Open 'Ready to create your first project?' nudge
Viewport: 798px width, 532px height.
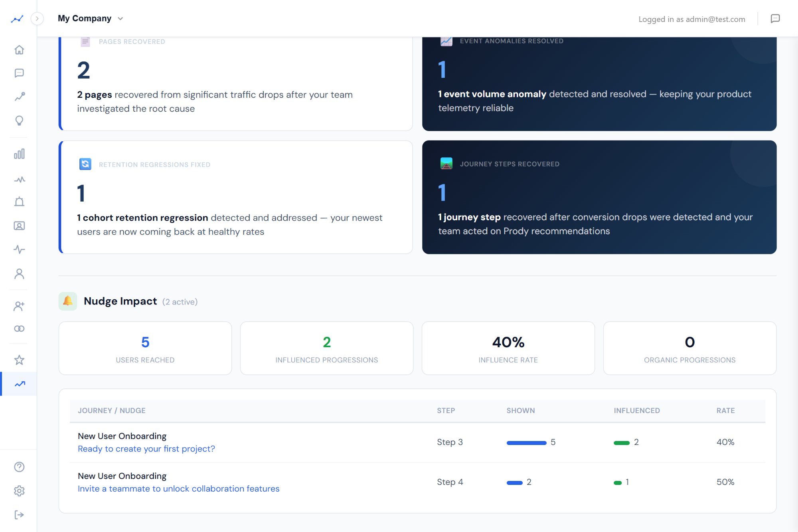pyautogui.click(x=146, y=449)
